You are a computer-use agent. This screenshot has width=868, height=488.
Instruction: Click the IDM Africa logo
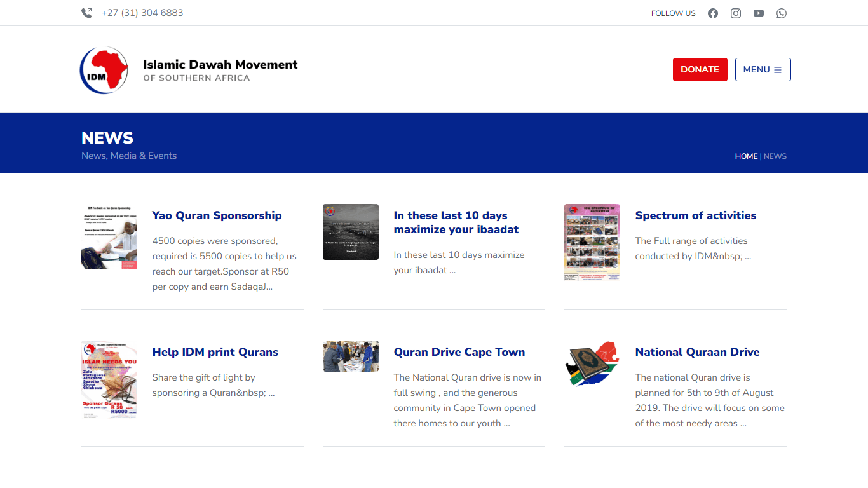(104, 70)
